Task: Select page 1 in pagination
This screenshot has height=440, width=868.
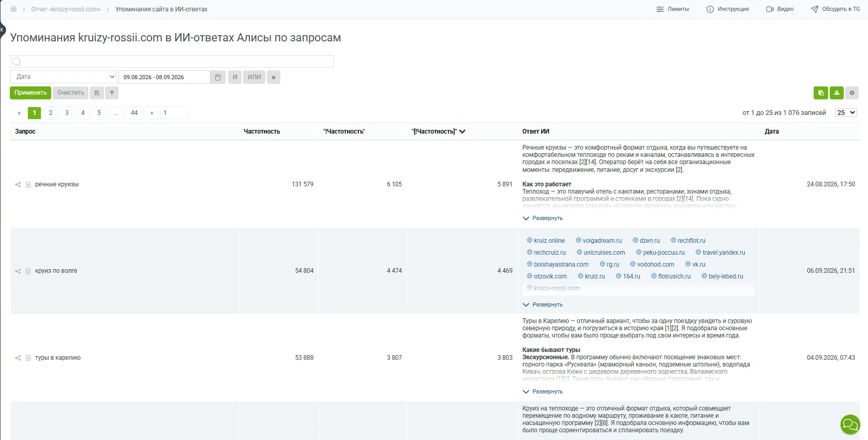Action: (35, 113)
